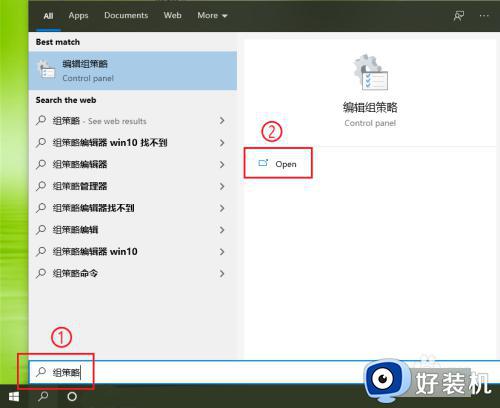Select suggestion 组策略编辑
Screen dimensions: 500x408
tap(133, 230)
